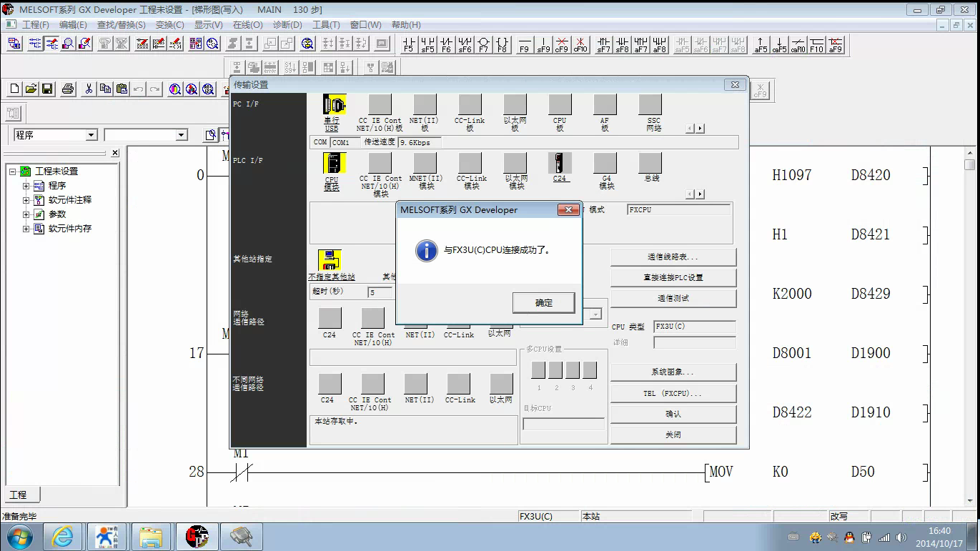
Task: Click the 通信测试 button
Action: 673,298
